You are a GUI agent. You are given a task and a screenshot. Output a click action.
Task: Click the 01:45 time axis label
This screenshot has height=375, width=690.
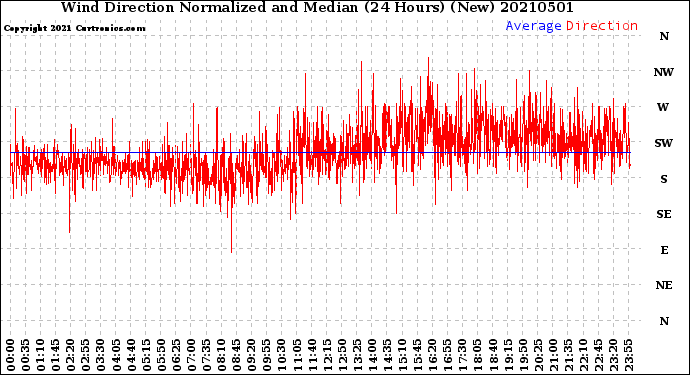click(56, 355)
